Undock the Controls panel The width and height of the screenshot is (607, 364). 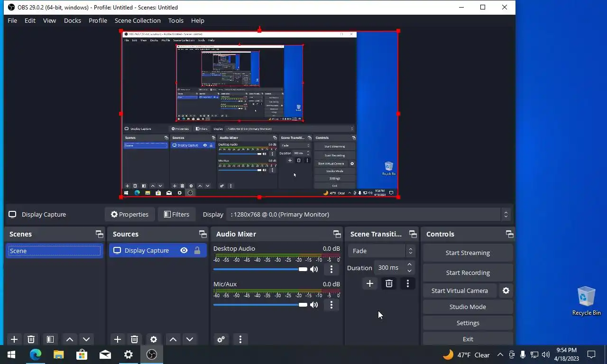510,234
